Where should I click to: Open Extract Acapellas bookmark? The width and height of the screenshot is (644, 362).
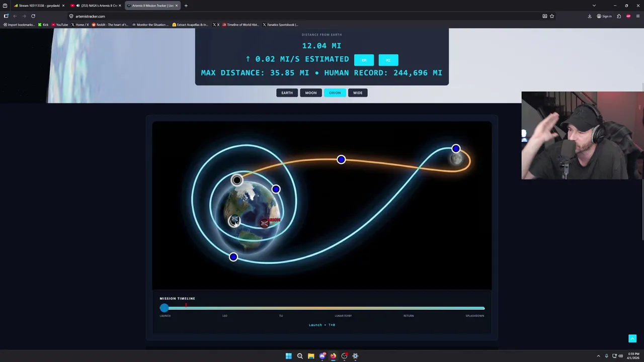pos(190,25)
